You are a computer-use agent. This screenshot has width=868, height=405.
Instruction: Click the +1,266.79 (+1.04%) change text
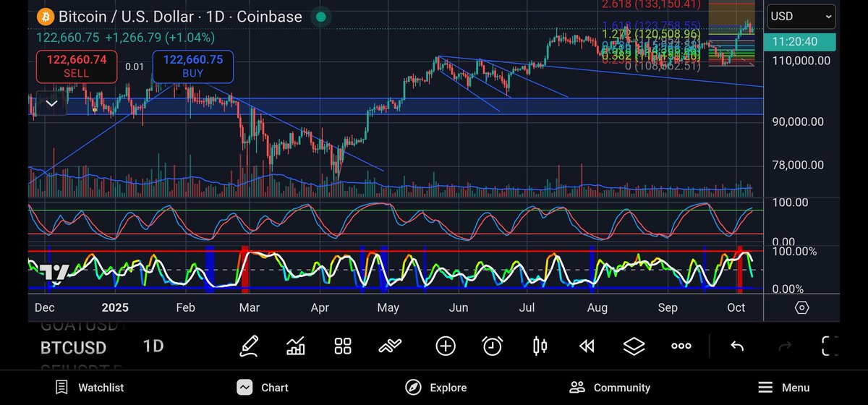click(159, 38)
